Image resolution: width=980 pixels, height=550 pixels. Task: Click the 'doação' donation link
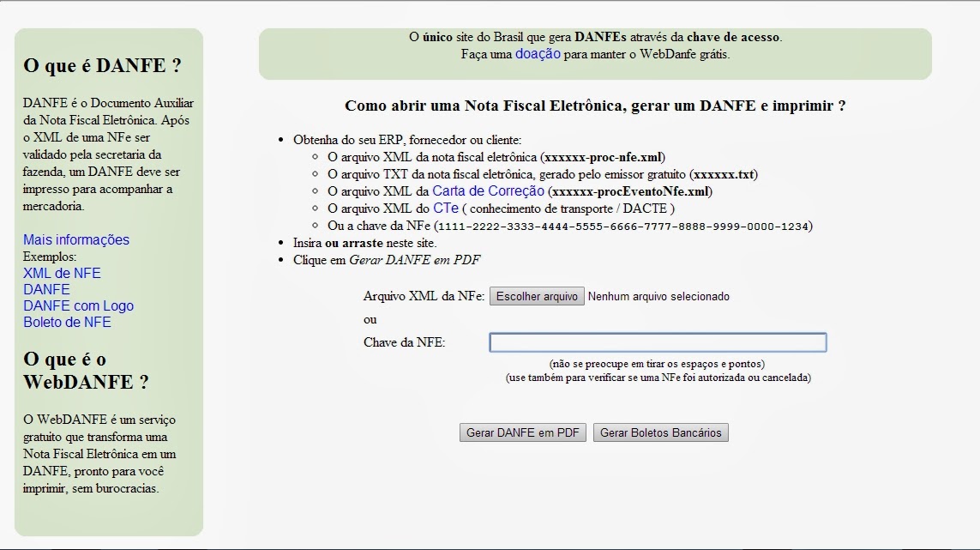click(538, 54)
